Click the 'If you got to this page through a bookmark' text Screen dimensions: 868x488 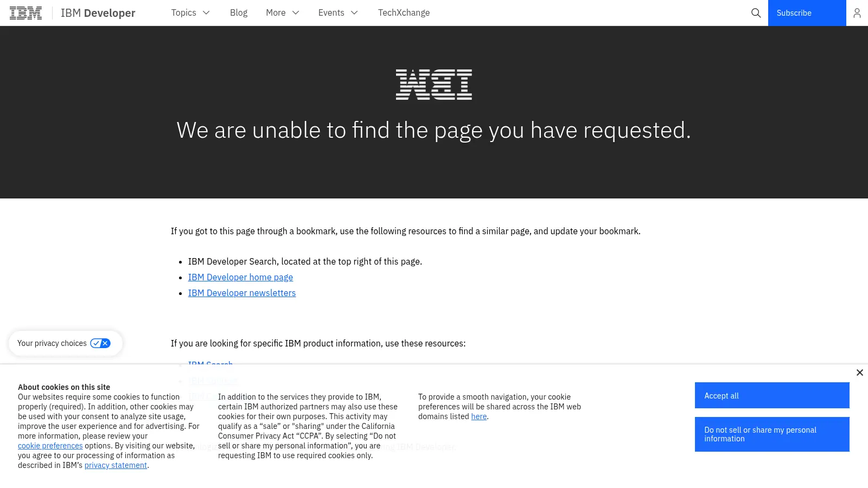pos(406,231)
